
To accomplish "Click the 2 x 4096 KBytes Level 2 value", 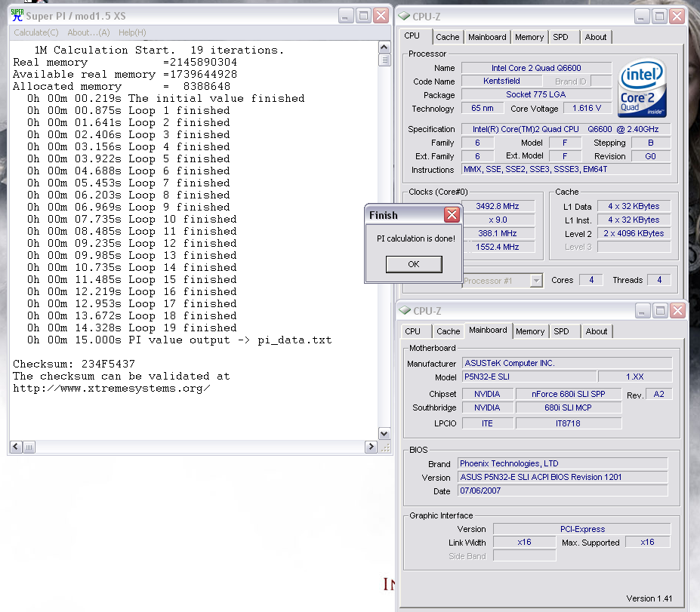I will pos(634,233).
